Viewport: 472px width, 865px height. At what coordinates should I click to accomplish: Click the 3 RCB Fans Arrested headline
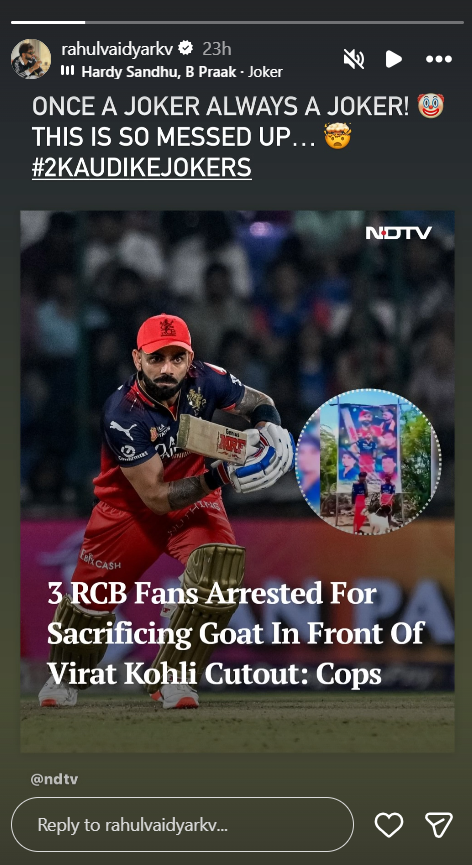click(236, 633)
